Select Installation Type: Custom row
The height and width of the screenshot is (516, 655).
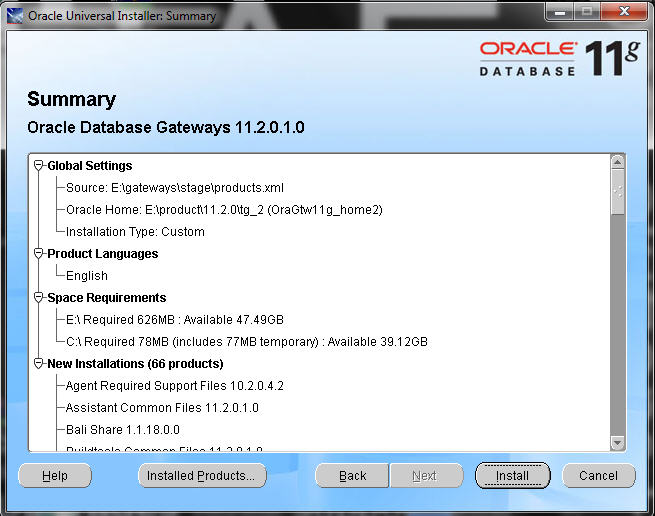[x=135, y=232]
